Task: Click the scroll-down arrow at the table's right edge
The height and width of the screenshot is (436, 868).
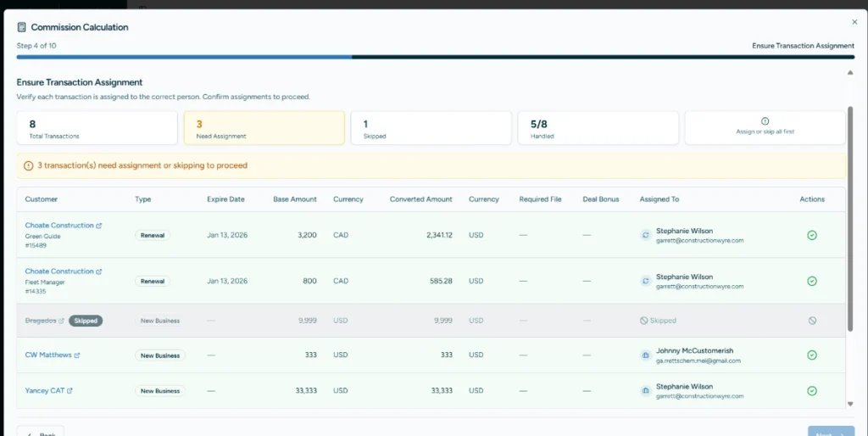Action: coord(850,405)
